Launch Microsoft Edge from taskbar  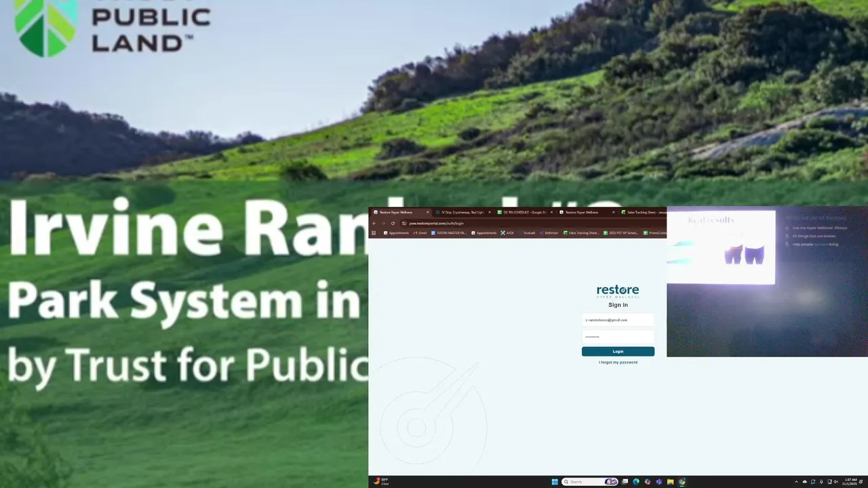coord(636,482)
